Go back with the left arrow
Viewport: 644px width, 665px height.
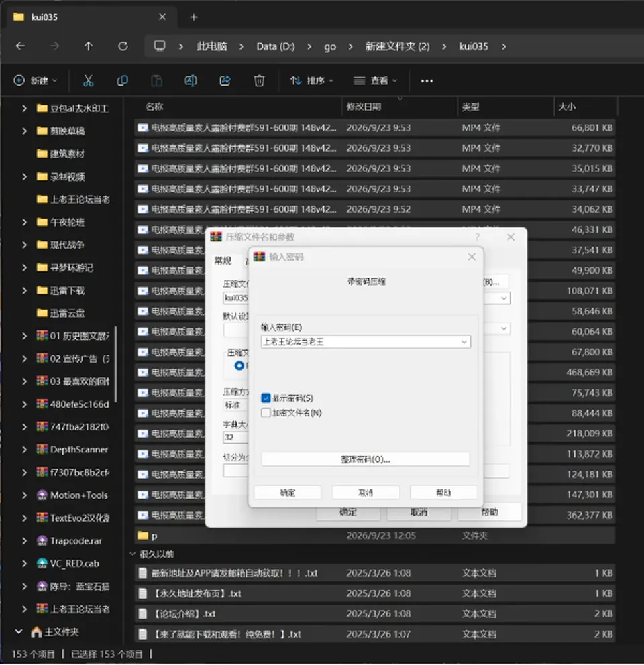pos(20,46)
